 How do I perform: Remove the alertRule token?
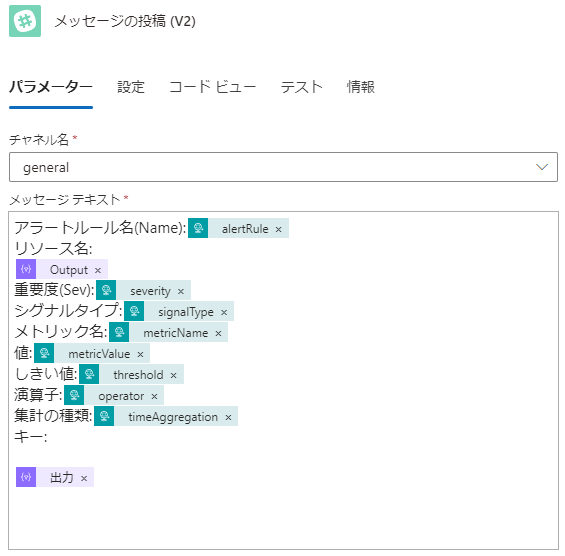coord(279,230)
